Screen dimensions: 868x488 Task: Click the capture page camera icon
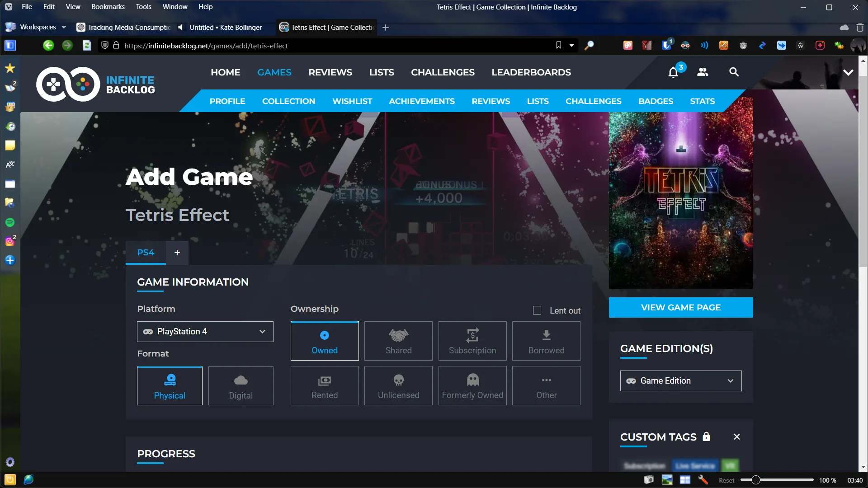(648, 480)
